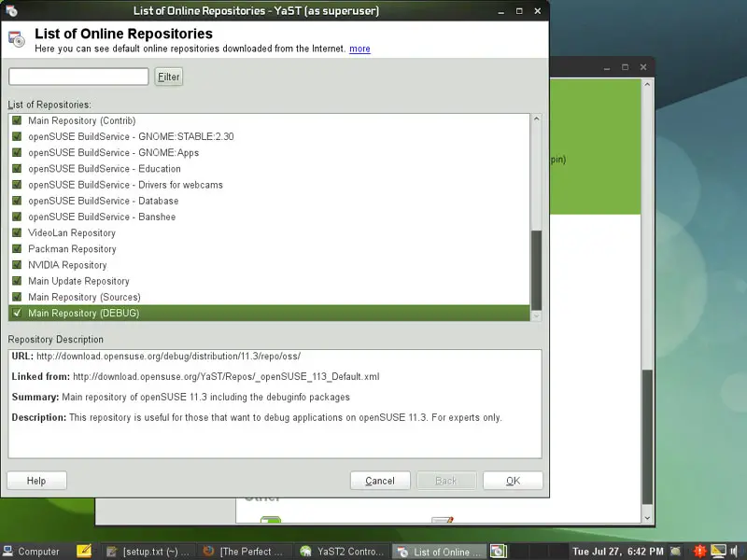Uncheck the Main Repository (Sources) checkbox
Image resolution: width=747 pixels, height=560 pixels.
[x=17, y=297]
